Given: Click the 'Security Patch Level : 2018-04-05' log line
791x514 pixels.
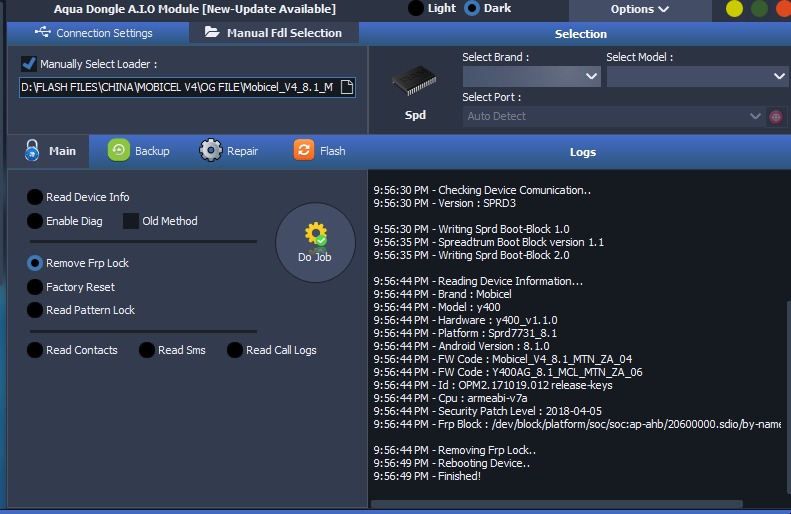Looking at the screenshot, I should [x=487, y=411].
